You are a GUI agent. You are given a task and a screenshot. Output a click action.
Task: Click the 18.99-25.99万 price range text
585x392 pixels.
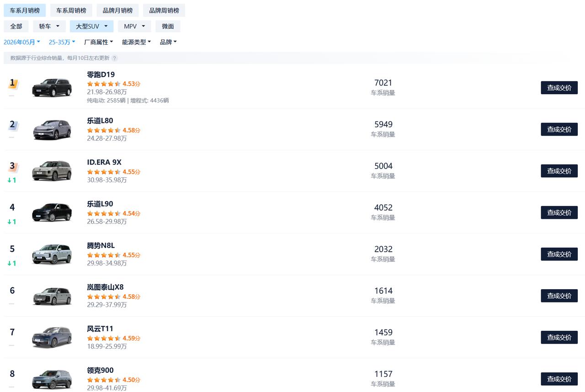point(107,346)
